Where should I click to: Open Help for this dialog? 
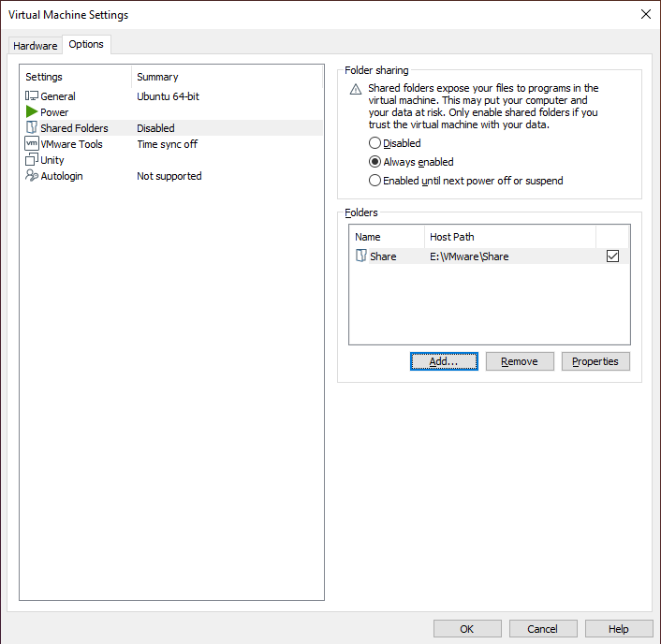click(619, 629)
